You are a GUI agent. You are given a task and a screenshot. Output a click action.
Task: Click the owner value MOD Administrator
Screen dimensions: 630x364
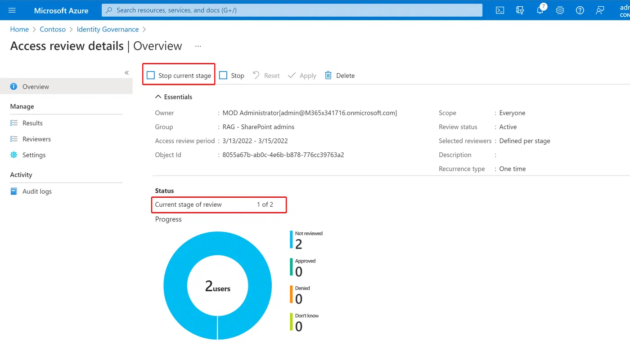310,113
